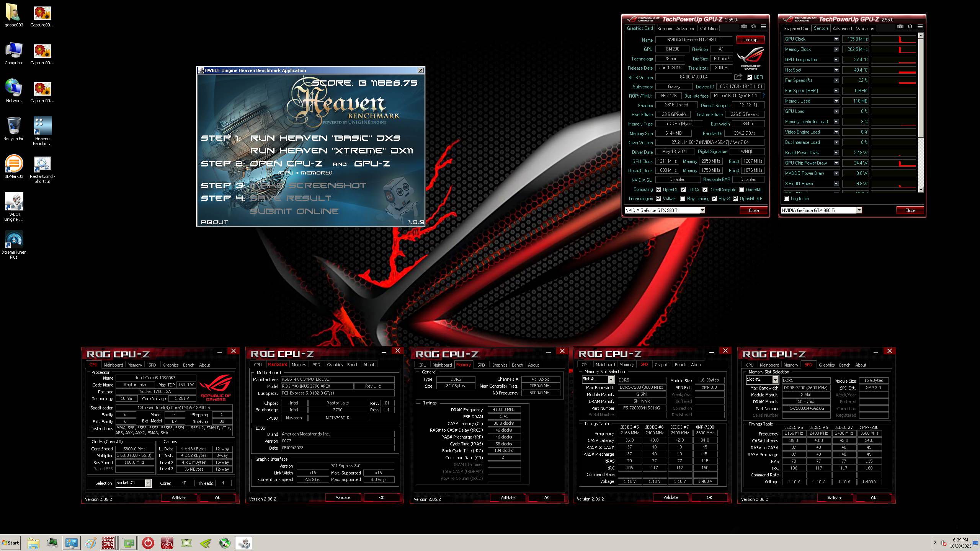This screenshot has width=980, height=551.
Task: Click the Bus Interface question mark help icon
Action: coord(763,96)
